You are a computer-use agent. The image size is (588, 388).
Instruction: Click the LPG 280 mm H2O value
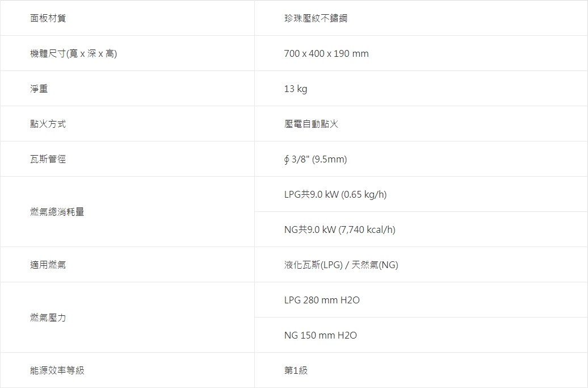click(322, 300)
